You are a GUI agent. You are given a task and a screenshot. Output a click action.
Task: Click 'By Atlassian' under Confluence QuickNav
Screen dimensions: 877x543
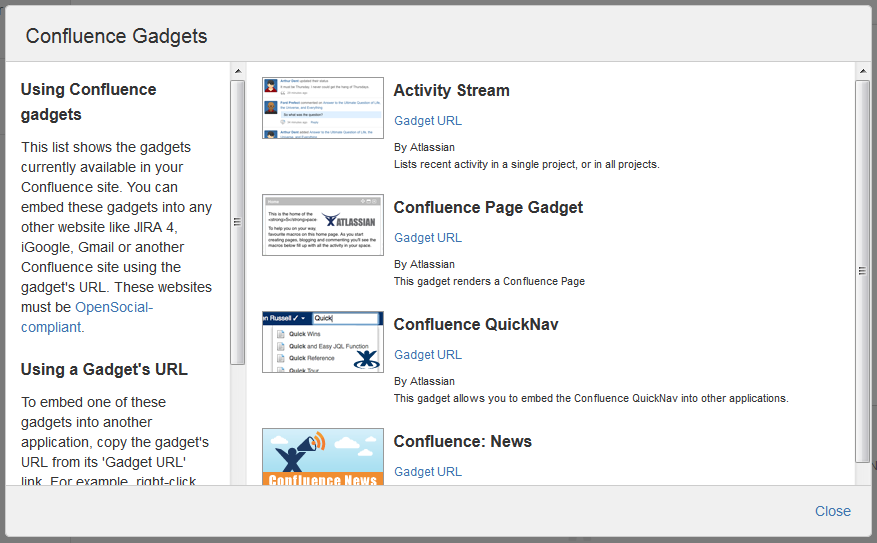click(425, 381)
